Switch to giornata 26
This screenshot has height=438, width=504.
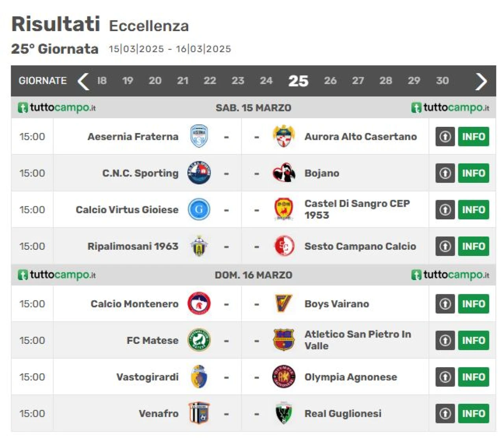[330, 81]
